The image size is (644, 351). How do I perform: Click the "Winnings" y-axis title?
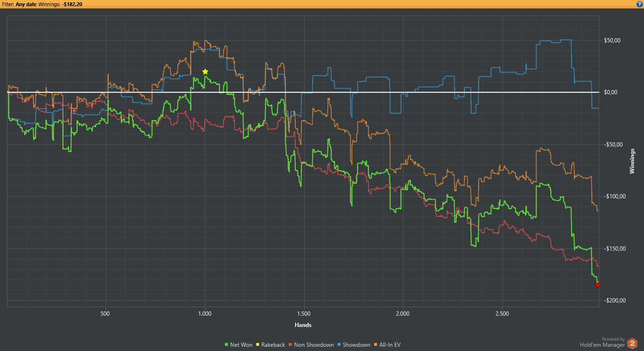(x=632, y=161)
